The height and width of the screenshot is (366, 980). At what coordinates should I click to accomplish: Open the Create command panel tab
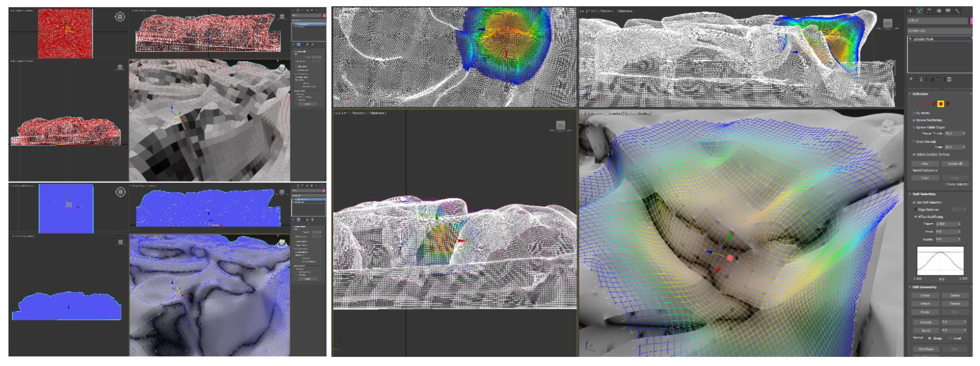pyautogui.click(x=910, y=11)
